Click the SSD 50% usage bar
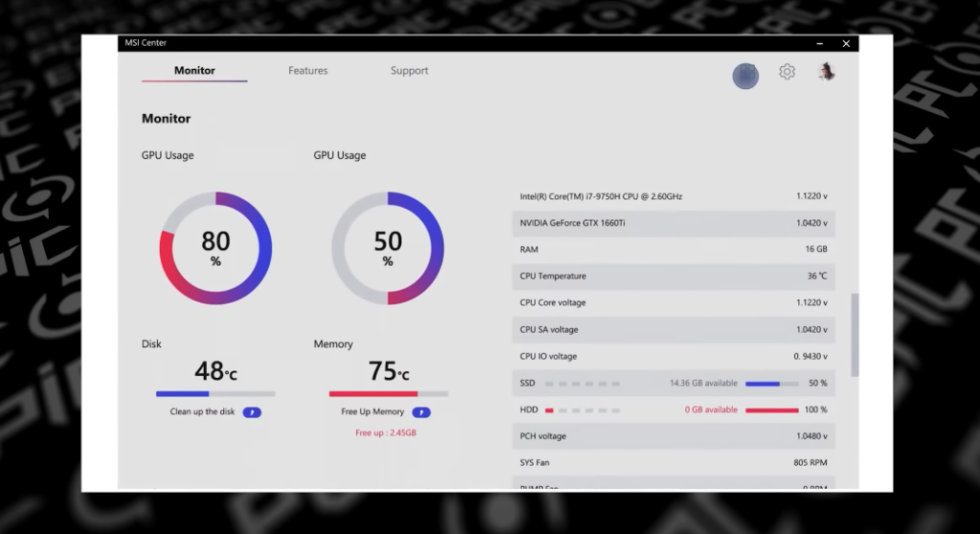 [772, 384]
